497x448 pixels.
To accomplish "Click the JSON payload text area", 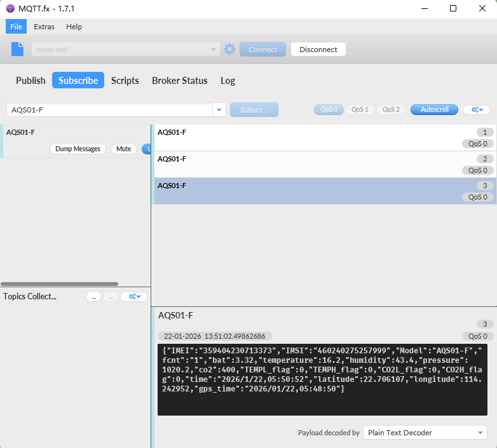I will (322, 379).
